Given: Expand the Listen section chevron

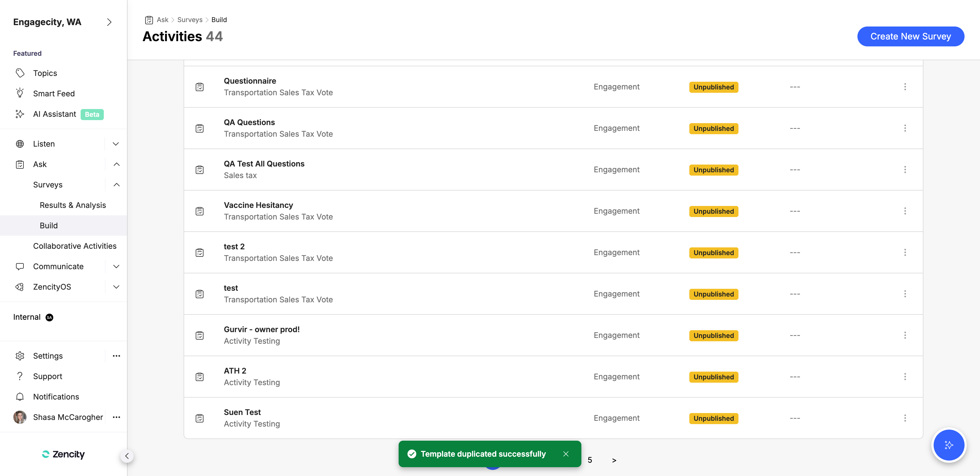Looking at the screenshot, I should point(116,144).
